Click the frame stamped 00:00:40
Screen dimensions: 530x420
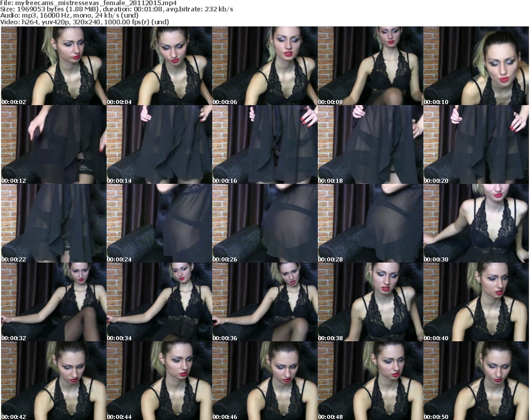click(476, 302)
